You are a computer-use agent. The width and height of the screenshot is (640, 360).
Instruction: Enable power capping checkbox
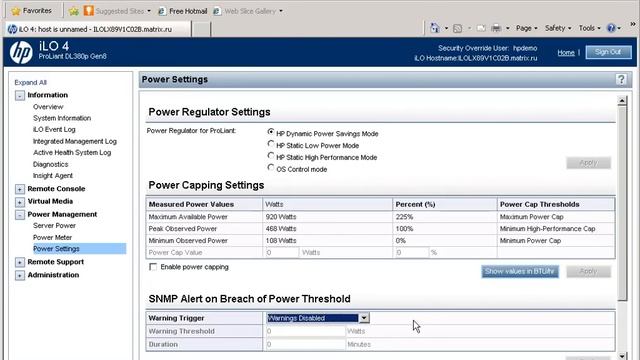(153, 267)
